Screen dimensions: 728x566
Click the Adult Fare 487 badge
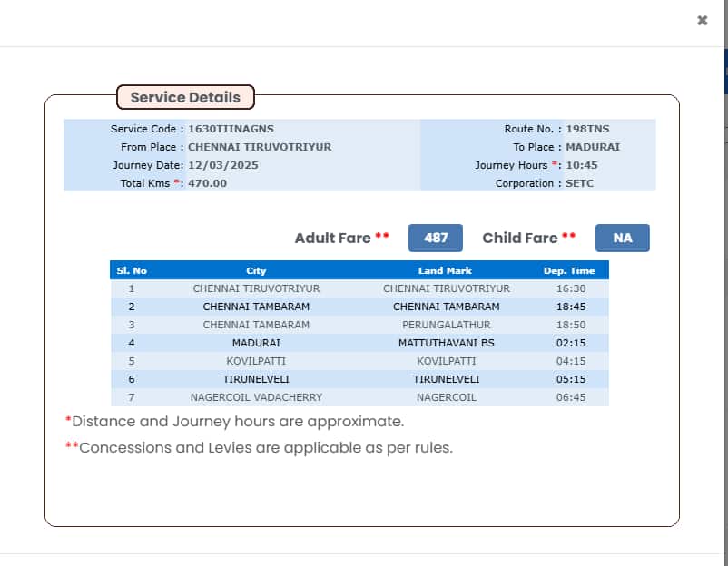[x=436, y=238]
